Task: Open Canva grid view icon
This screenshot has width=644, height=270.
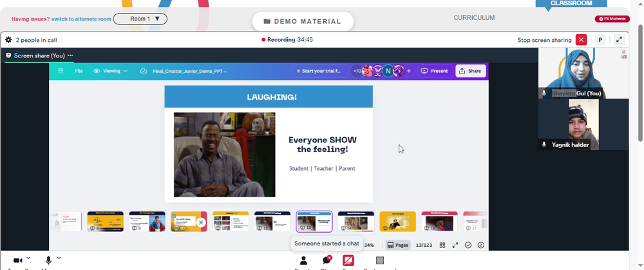Action: (442, 245)
